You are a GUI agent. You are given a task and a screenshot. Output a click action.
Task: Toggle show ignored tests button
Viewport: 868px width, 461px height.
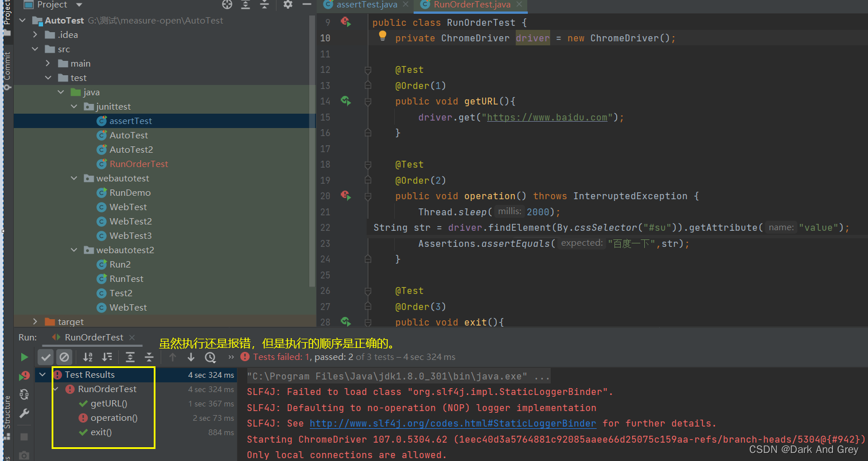point(64,357)
